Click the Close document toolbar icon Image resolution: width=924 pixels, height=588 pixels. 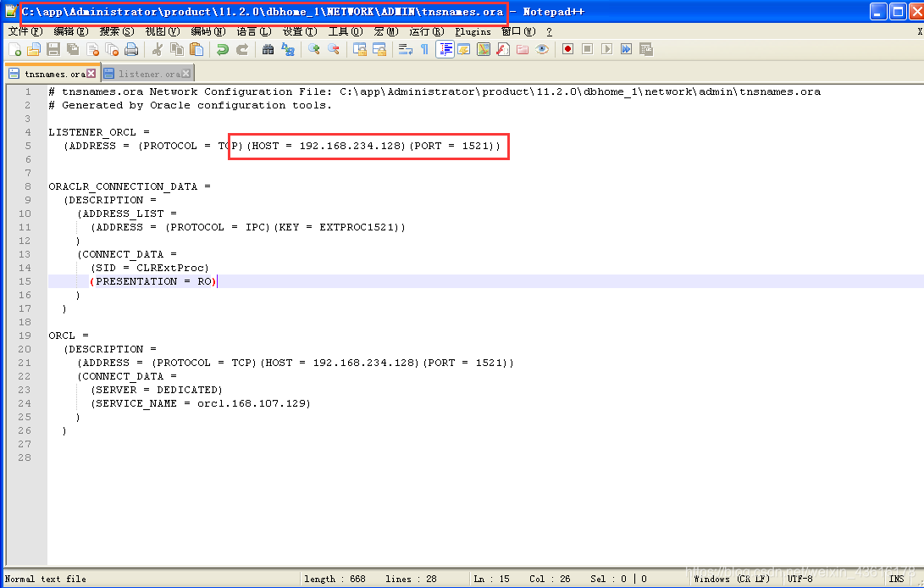[x=92, y=49]
